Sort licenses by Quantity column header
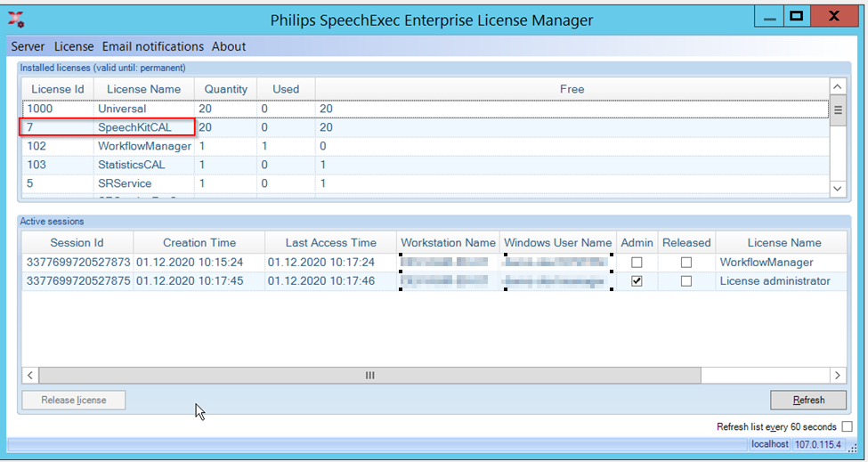Image resolution: width=868 pixels, height=462 pixels. (226, 89)
